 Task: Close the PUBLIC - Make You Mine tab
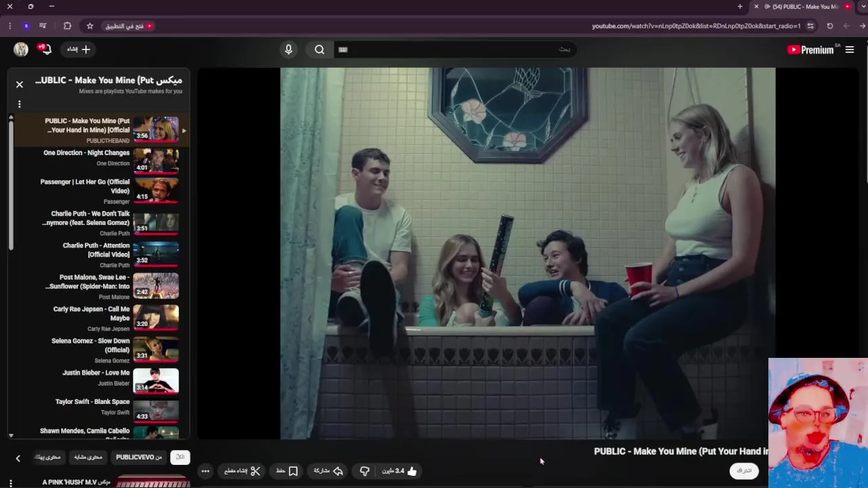(756, 7)
